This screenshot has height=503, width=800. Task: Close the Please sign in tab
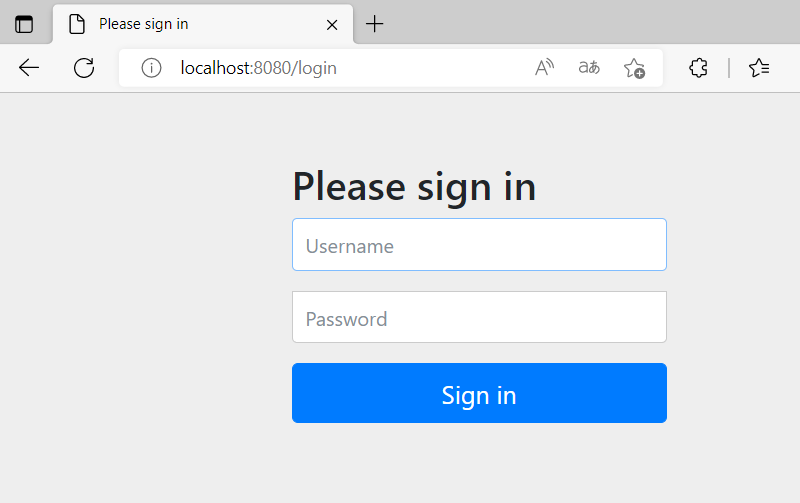pyautogui.click(x=332, y=24)
